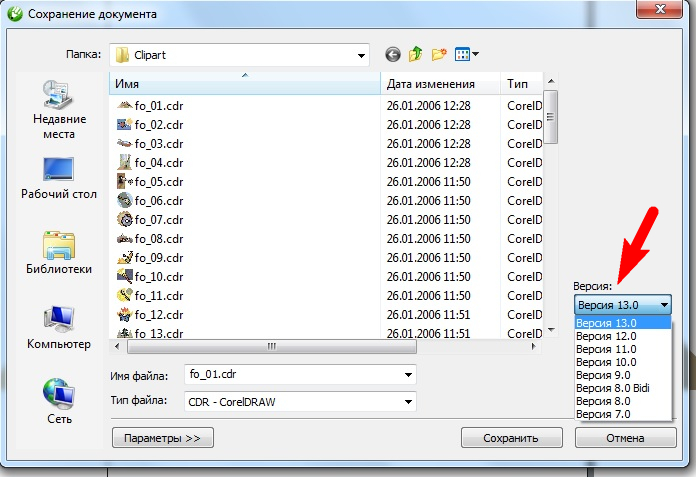Choose highlighted Версия 13.0 list entry

(x=623, y=323)
